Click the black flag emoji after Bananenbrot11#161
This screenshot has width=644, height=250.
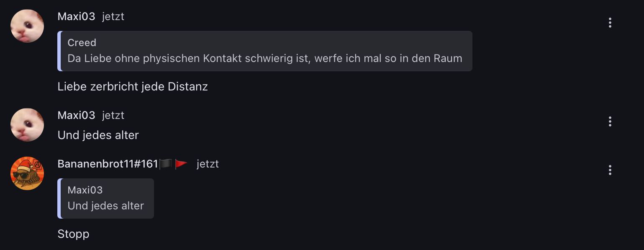point(166,164)
